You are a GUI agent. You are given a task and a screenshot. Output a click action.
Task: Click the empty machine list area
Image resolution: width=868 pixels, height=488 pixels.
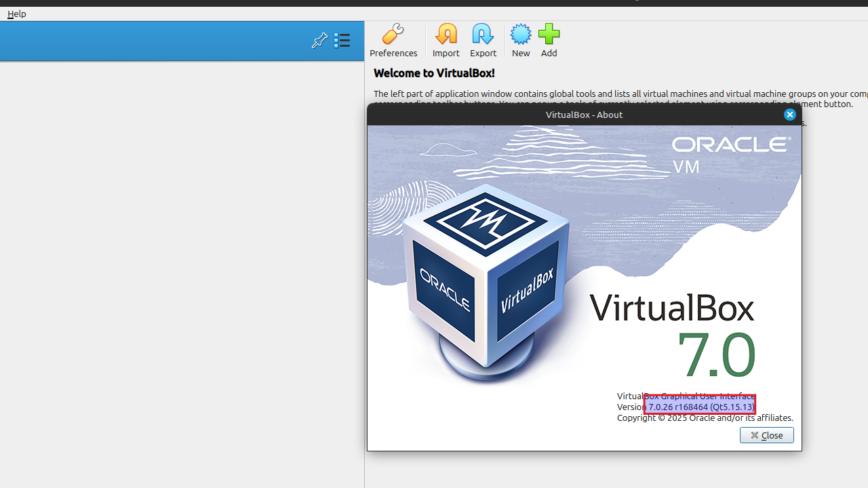(x=182, y=271)
